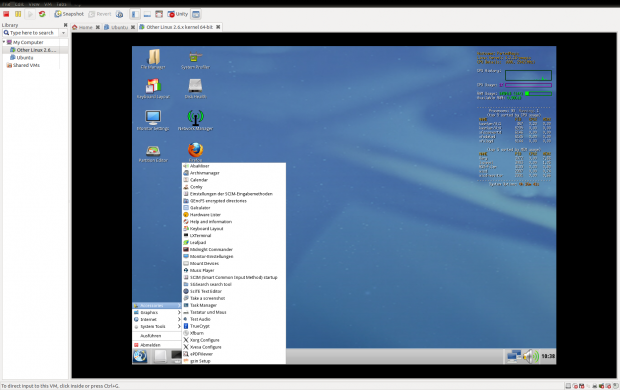The height and width of the screenshot is (390, 620).
Task: Open Partition Editor desktop icon
Action: 153,153
